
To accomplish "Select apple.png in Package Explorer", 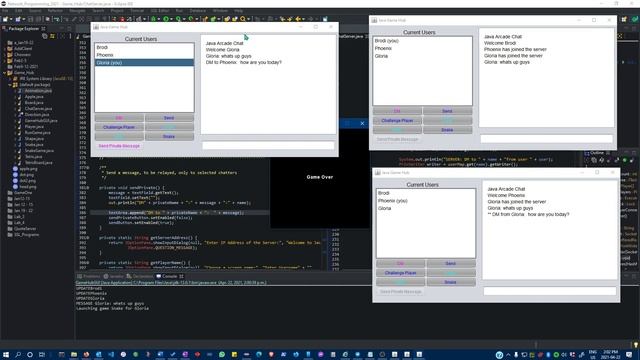I will click(x=28, y=169).
